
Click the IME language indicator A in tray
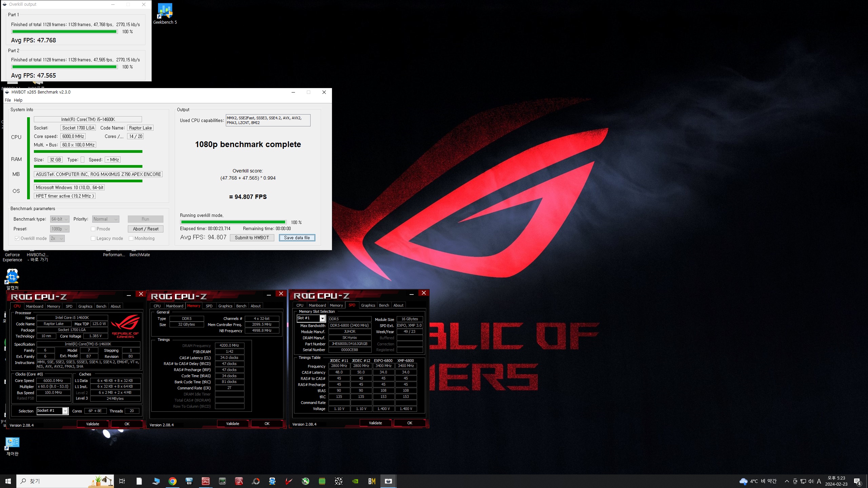point(819,481)
